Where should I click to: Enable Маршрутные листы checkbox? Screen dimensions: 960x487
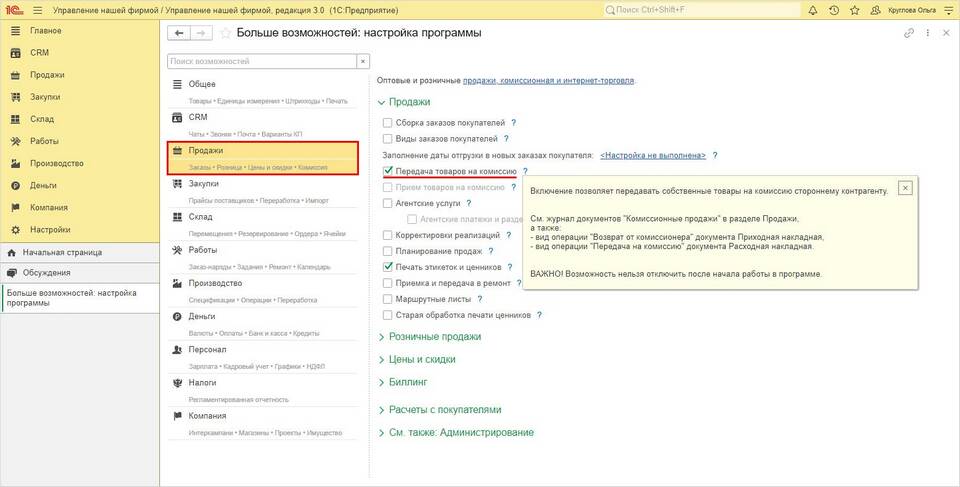pyautogui.click(x=388, y=299)
